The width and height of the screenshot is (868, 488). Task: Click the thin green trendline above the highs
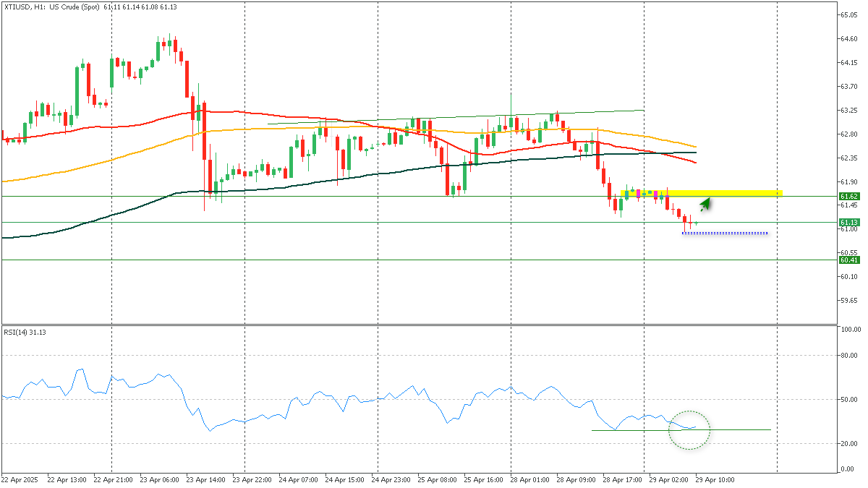(456, 117)
